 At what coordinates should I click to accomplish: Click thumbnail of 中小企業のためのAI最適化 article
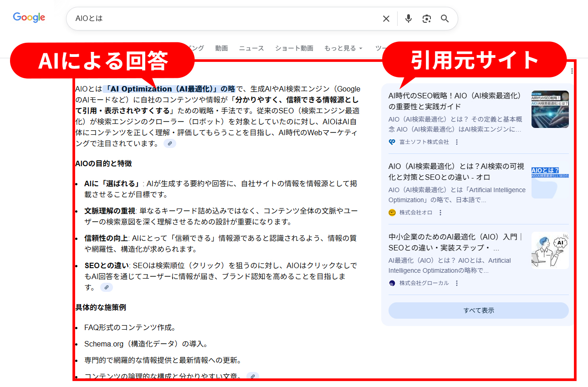[550, 250]
